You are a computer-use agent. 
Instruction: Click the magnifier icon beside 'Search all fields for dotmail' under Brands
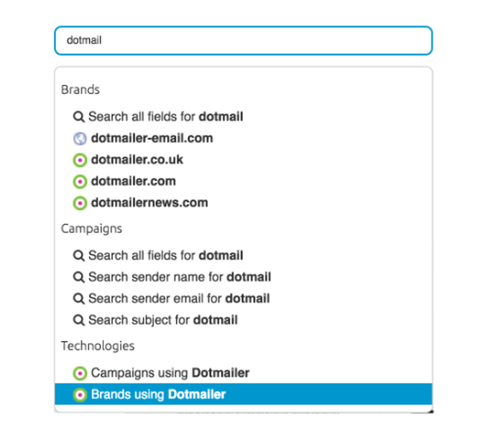pos(79,117)
